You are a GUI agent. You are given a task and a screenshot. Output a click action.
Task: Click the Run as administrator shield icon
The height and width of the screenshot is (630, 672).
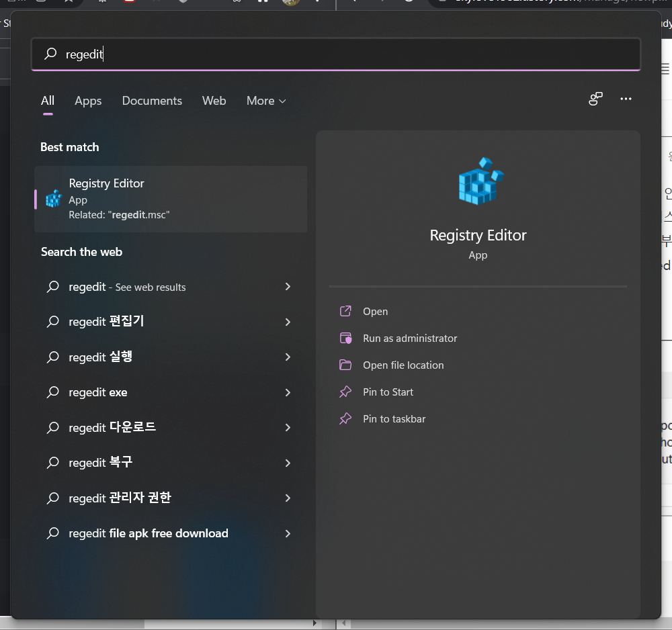345,338
